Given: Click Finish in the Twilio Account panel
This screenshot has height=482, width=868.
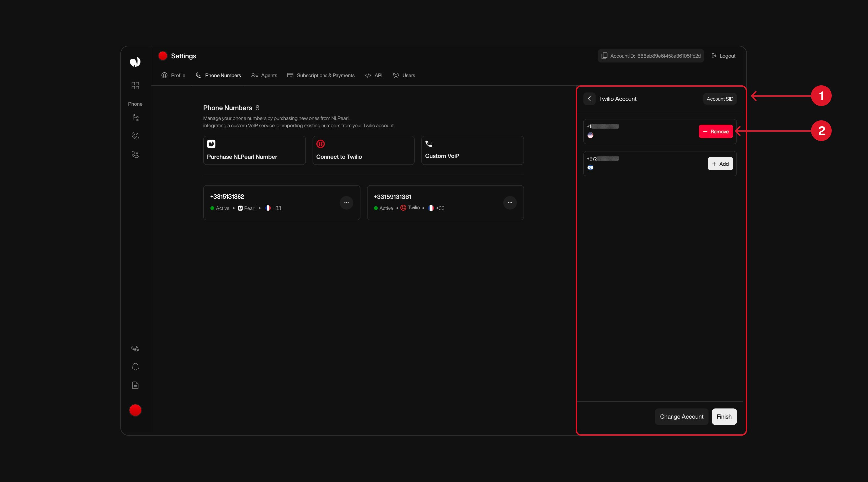Looking at the screenshot, I should [x=724, y=416].
